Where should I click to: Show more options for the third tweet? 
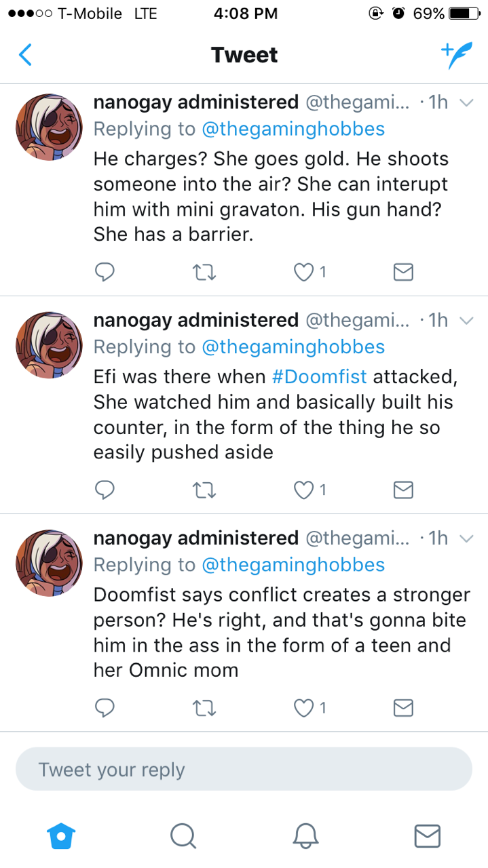click(466, 539)
